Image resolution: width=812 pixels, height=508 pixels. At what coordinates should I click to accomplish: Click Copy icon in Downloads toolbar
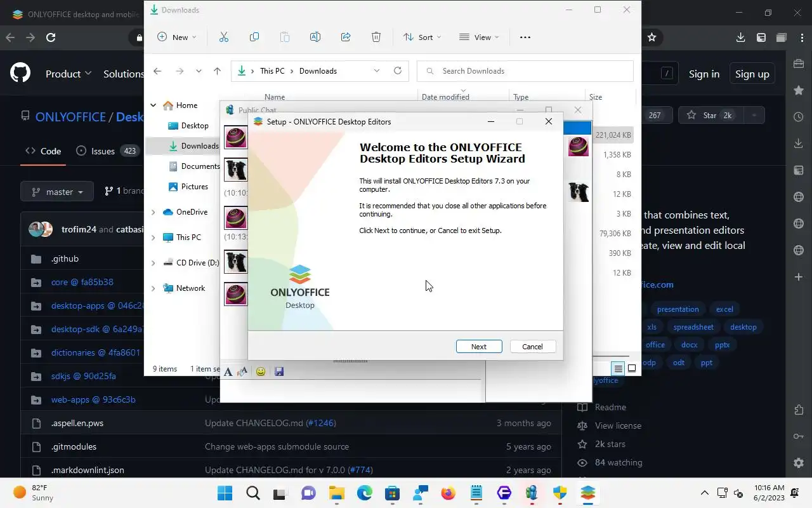(x=254, y=37)
